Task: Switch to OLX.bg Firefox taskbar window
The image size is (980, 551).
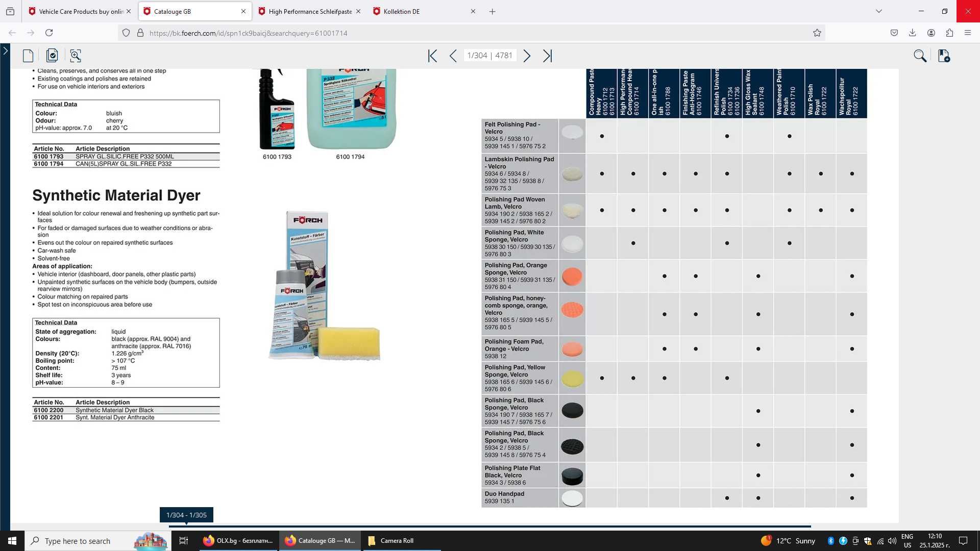Action: (238, 541)
